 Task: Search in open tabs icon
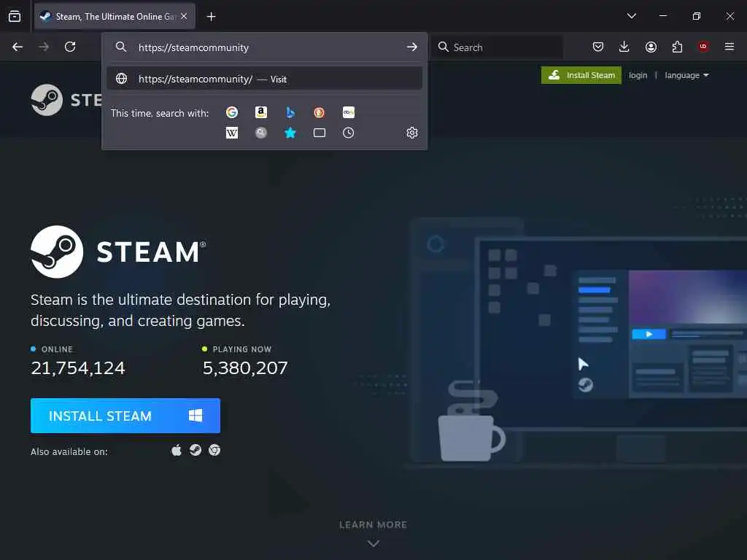point(320,133)
